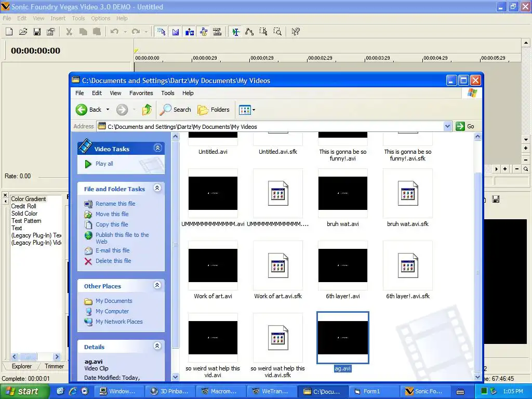Toggle Automatic Crossfades in Vegas toolbar

[x=176, y=32]
